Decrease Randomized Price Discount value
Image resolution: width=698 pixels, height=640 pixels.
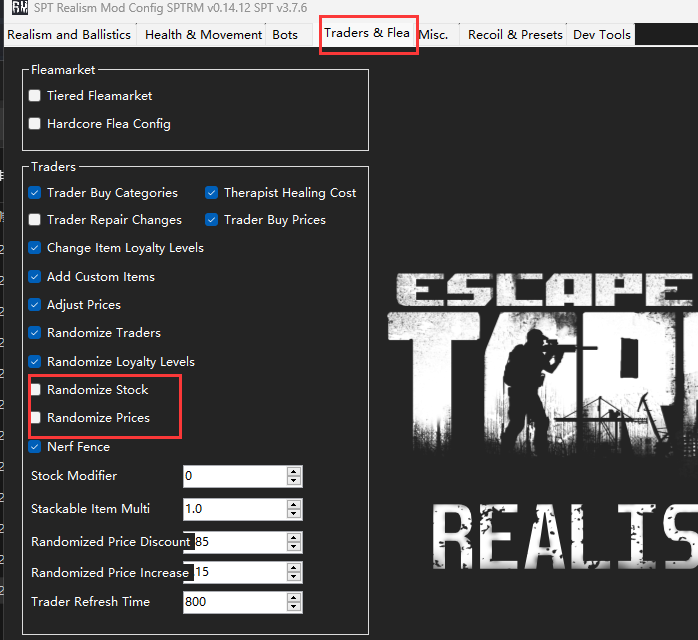(x=294, y=547)
